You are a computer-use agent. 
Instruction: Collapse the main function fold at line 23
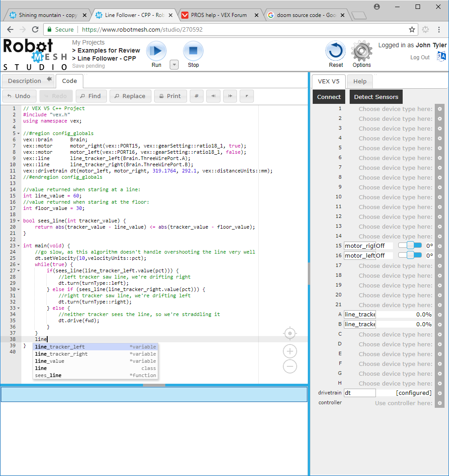pos(18,246)
